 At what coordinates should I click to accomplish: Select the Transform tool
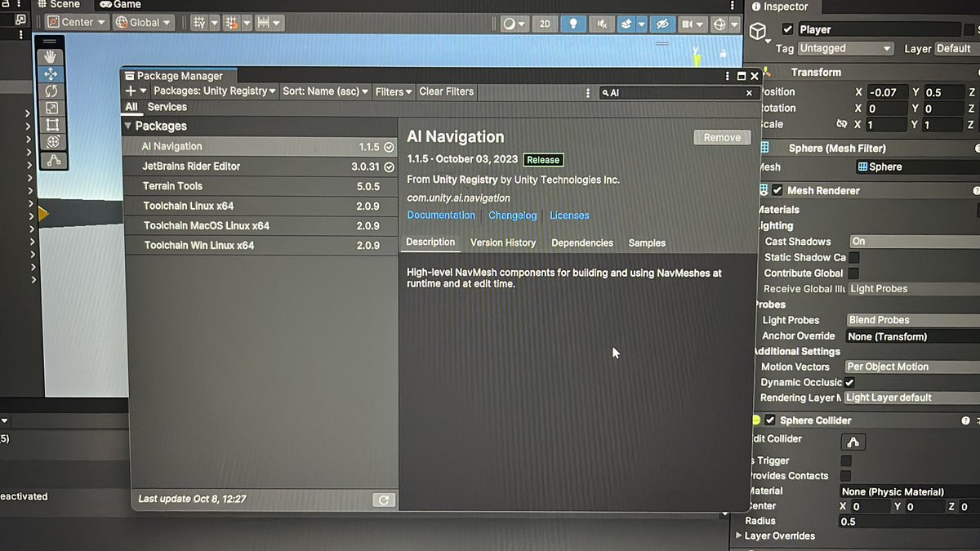[x=53, y=142]
